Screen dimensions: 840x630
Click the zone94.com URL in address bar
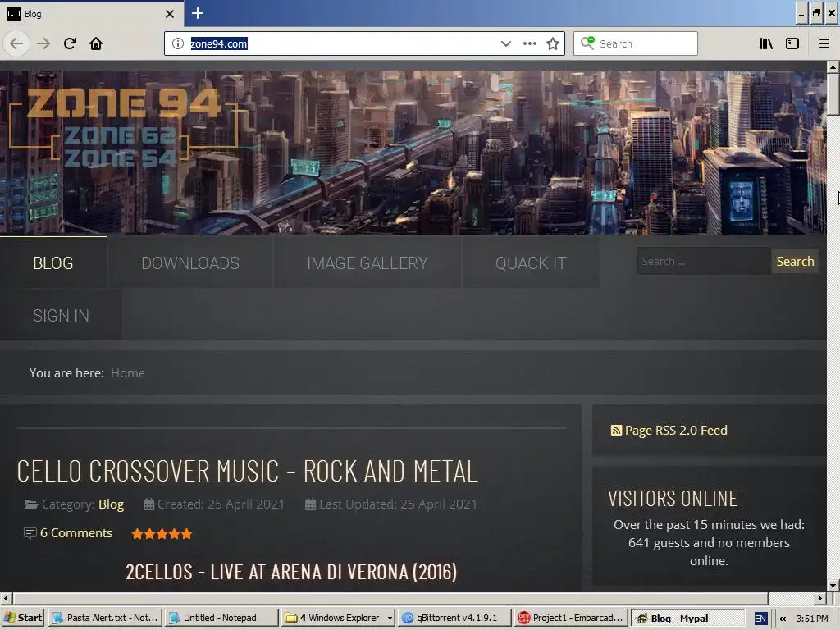coord(219,44)
